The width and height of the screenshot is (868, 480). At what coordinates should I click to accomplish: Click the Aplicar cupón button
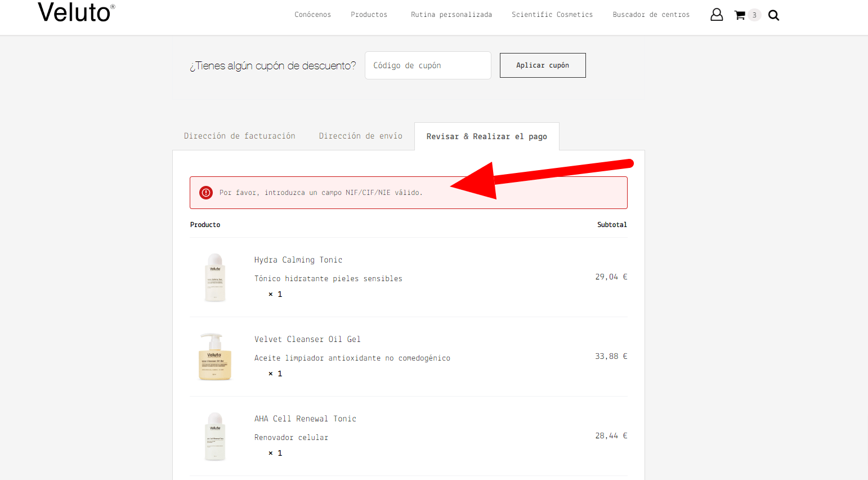pos(543,65)
